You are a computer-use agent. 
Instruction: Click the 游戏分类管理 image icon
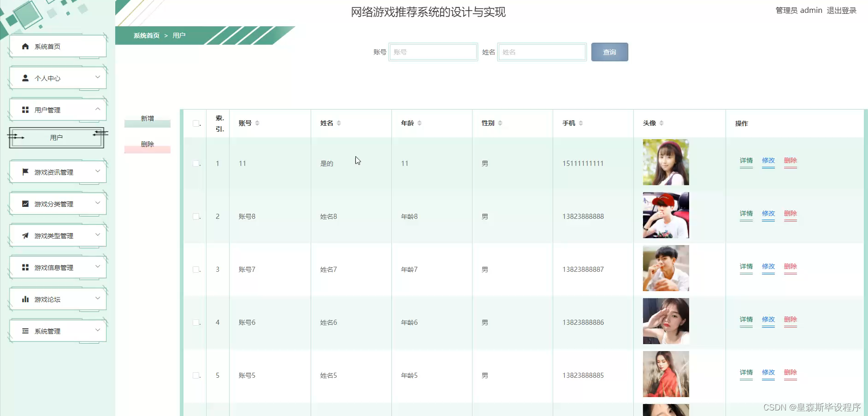[x=24, y=203]
